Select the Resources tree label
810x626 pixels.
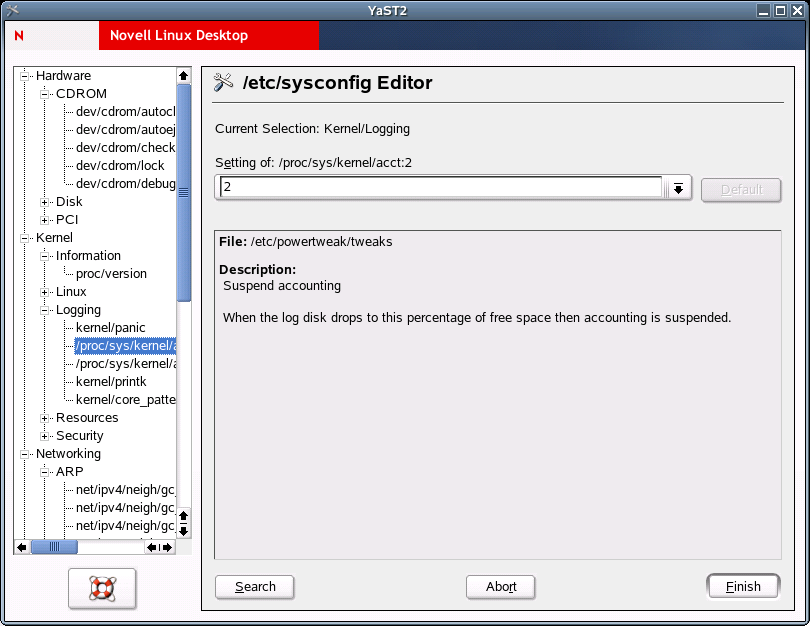(x=87, y=417)
